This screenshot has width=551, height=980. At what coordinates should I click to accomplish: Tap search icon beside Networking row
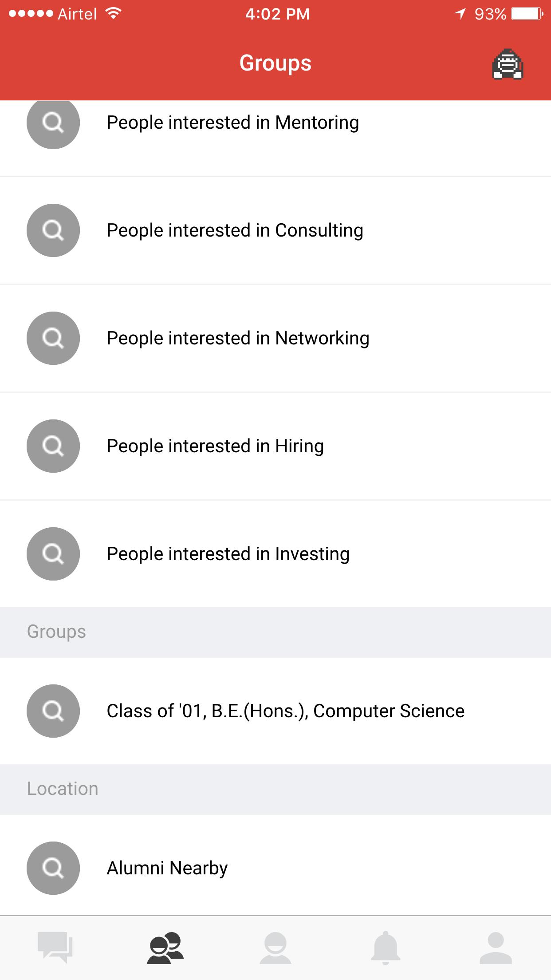[x=53, y=338]
